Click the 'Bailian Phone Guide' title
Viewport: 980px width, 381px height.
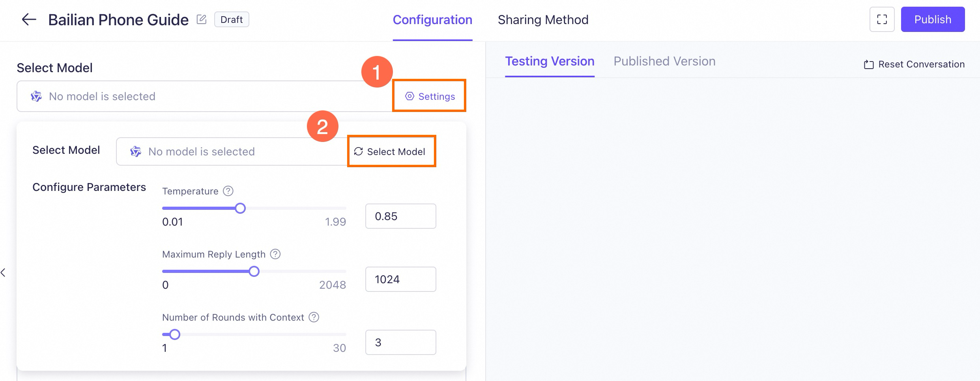(x=118, y=20)
